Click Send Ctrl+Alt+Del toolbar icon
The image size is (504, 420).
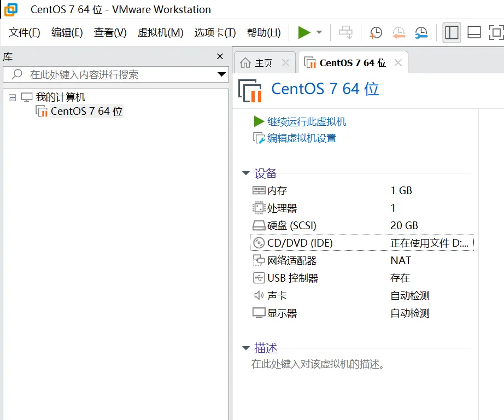point(346,32)
